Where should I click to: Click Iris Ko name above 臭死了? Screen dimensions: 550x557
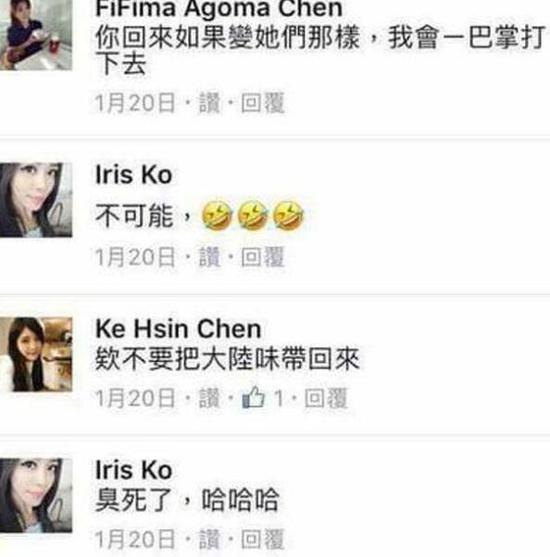(134, 470)
